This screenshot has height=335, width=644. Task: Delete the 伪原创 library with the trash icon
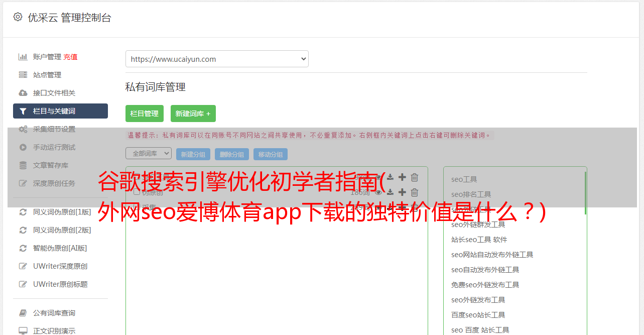415,192
